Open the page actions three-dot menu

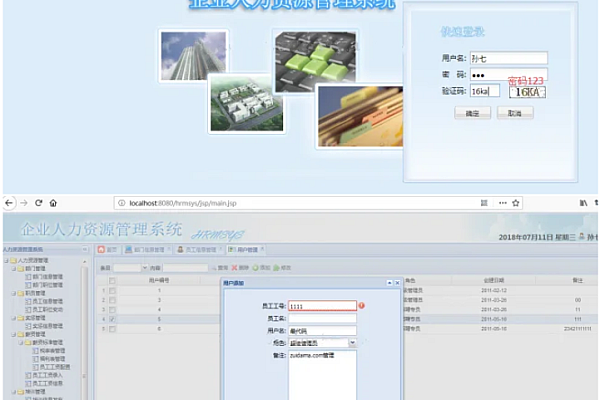pyautogui.click(x=503, y=203)
